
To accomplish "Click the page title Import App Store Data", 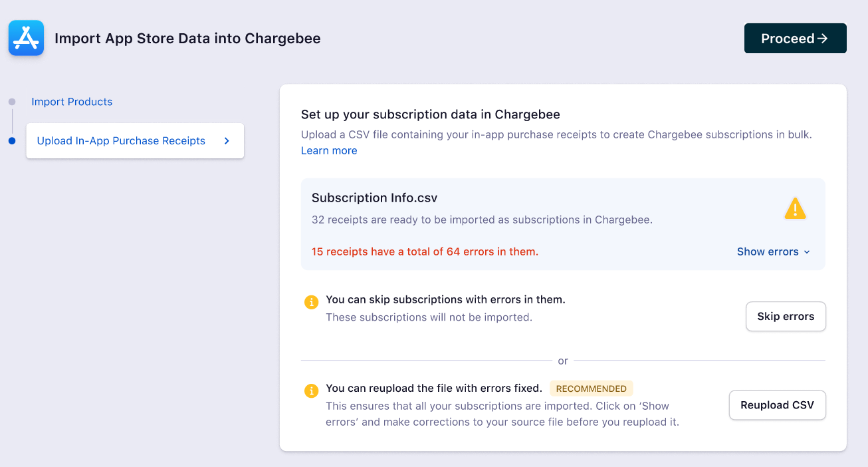I will (187, 39).
